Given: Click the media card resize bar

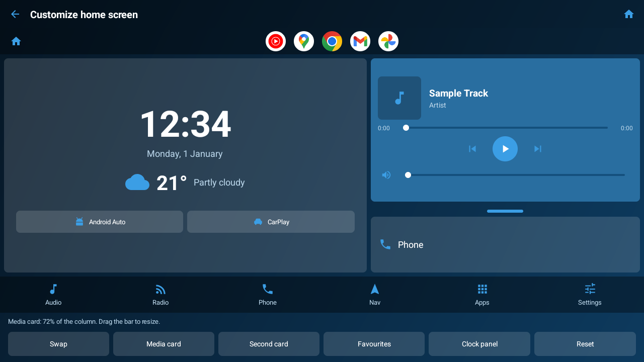Looking at the screenshot, I should point(505,211).
